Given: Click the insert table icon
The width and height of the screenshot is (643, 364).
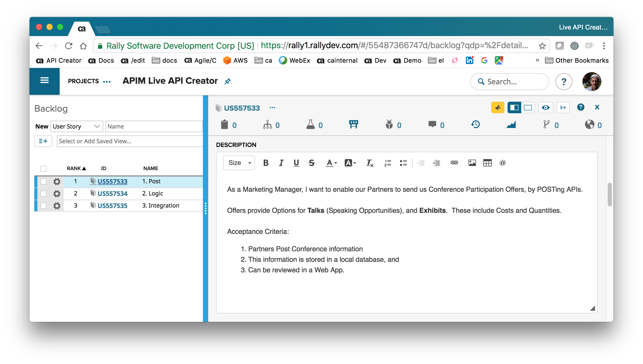Looking at the screenshot, I should [x=487, y=163].
